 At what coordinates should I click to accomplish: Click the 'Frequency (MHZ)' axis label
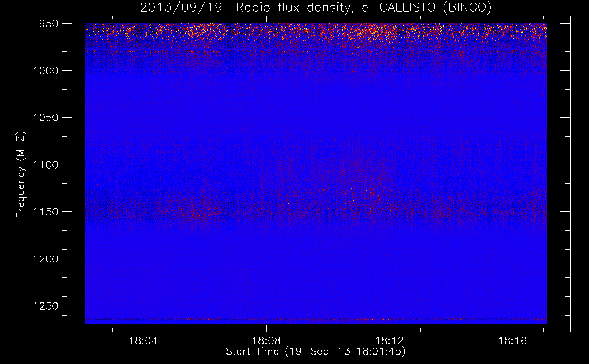(21, 175)
